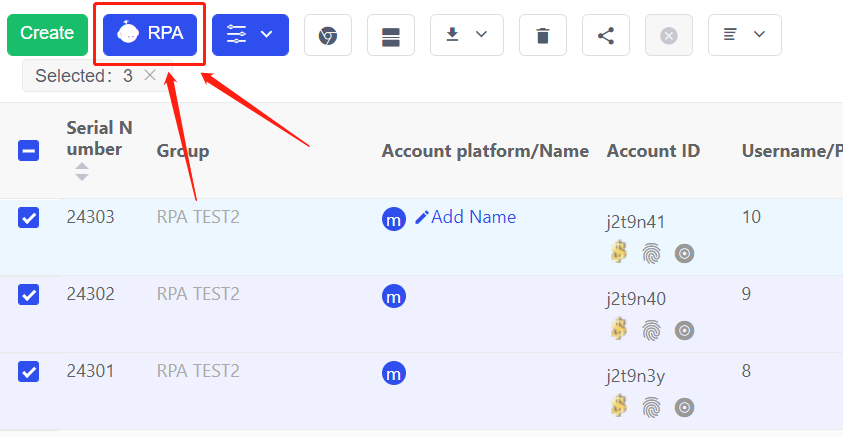843x437 pixels.
Task: Toggle the header select-all checkbox
Action: (28, 151)
